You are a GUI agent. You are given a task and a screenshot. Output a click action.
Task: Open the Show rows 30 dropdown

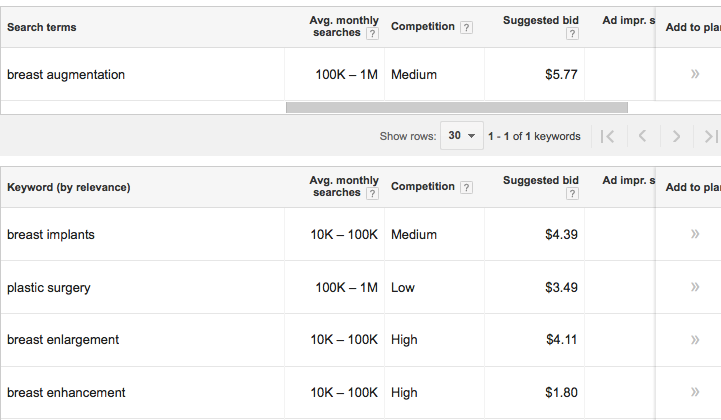coord(462,136)
